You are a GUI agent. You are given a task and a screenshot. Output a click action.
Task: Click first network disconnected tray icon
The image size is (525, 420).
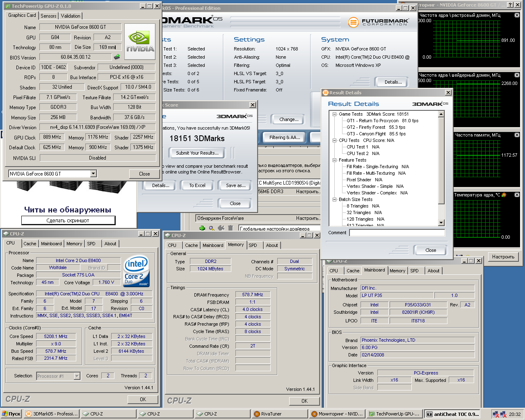pos(496,414)
